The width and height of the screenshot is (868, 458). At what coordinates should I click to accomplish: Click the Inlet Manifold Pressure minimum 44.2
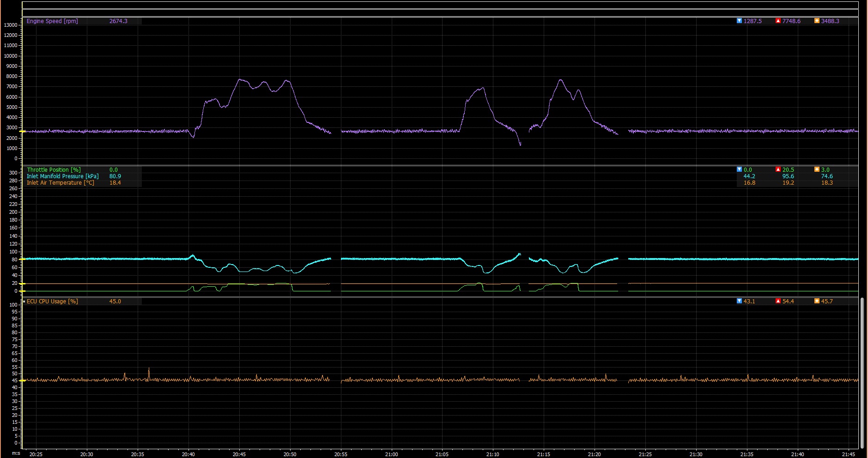point(749,176)
